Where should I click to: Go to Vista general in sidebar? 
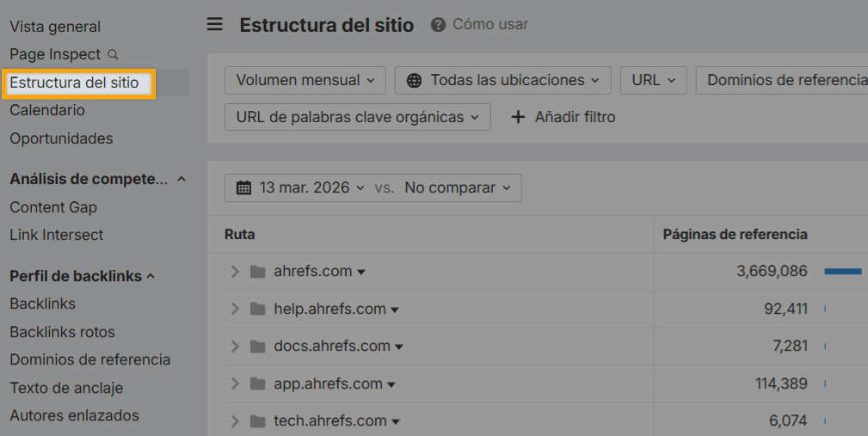(x=55, y=27)
